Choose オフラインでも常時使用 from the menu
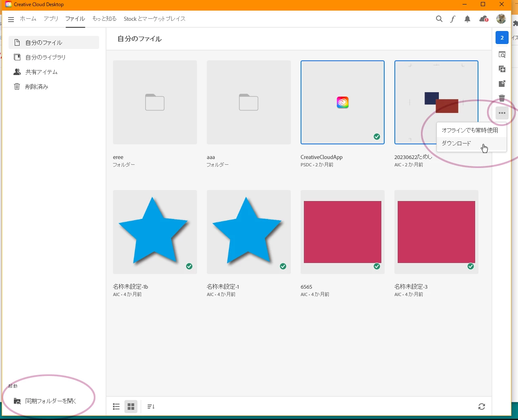This screenshot has width=518, height=420. click(x=472, y=130)
